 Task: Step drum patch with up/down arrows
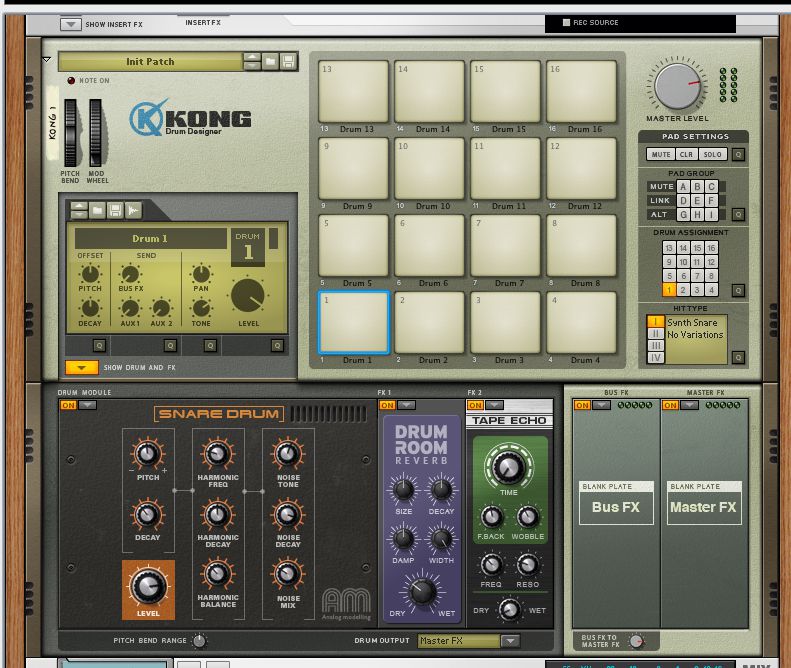pyautogui.click(x=79, y=210)
